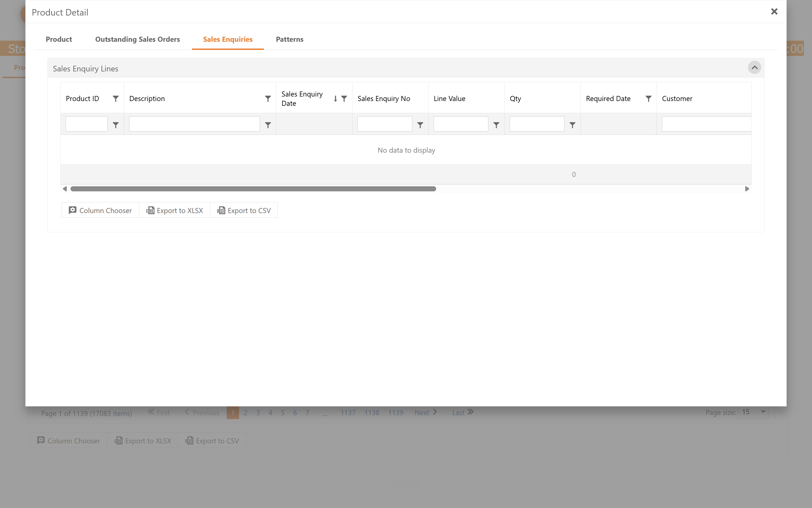Click the Description filter input field

[195, 124]
